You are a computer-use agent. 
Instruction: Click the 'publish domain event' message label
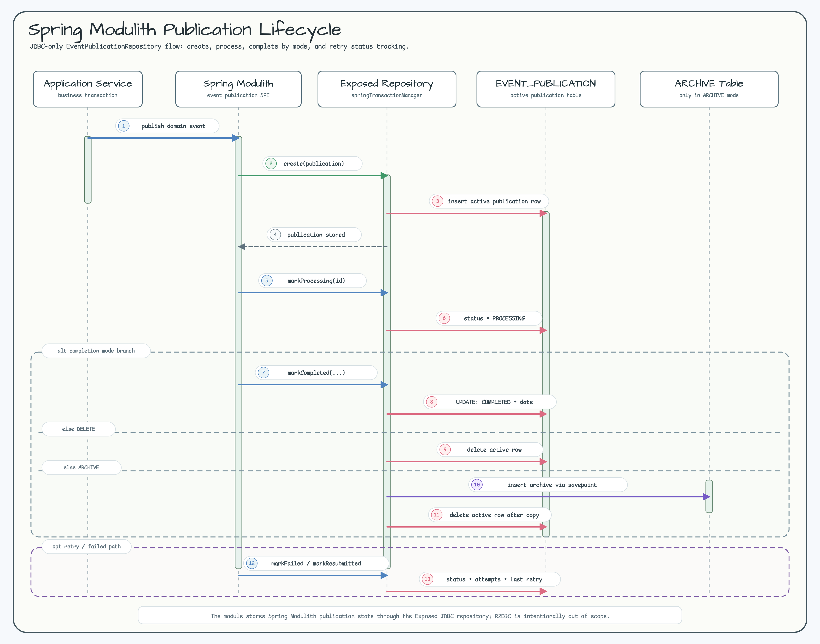(167, 126)
